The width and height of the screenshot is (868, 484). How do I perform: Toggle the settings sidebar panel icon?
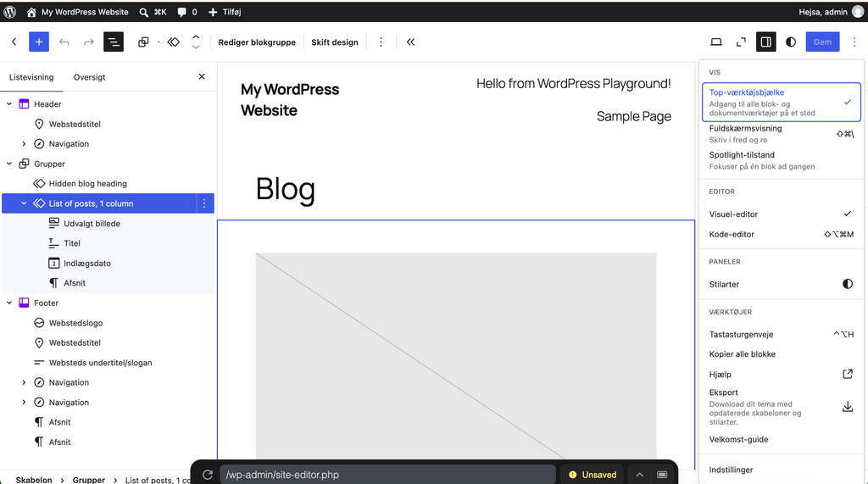coord(766,42)
